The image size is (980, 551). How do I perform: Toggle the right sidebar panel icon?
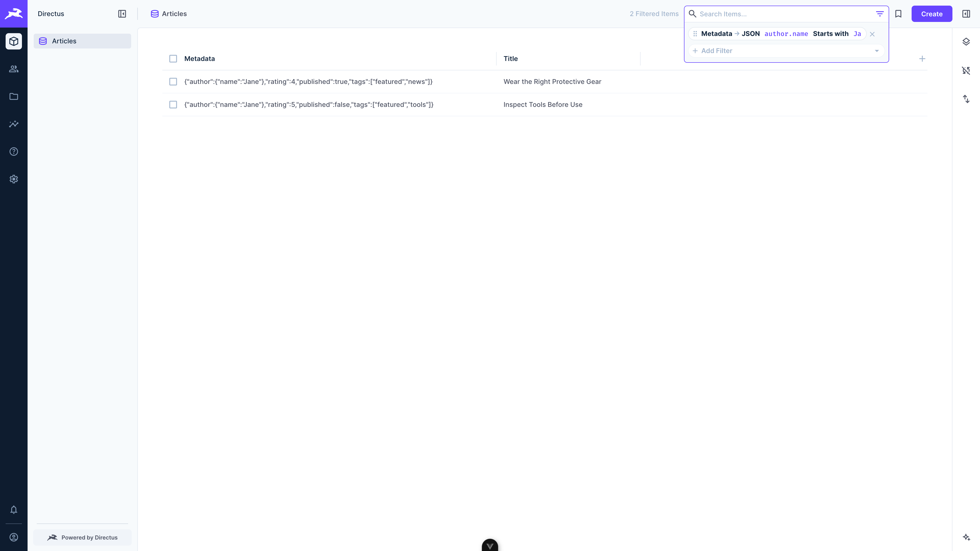(966, 14)
